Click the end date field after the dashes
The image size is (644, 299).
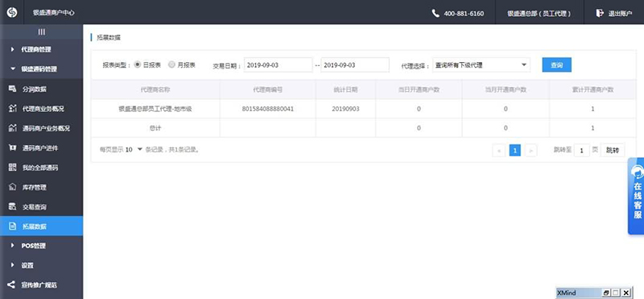click(x=355, y=65)
